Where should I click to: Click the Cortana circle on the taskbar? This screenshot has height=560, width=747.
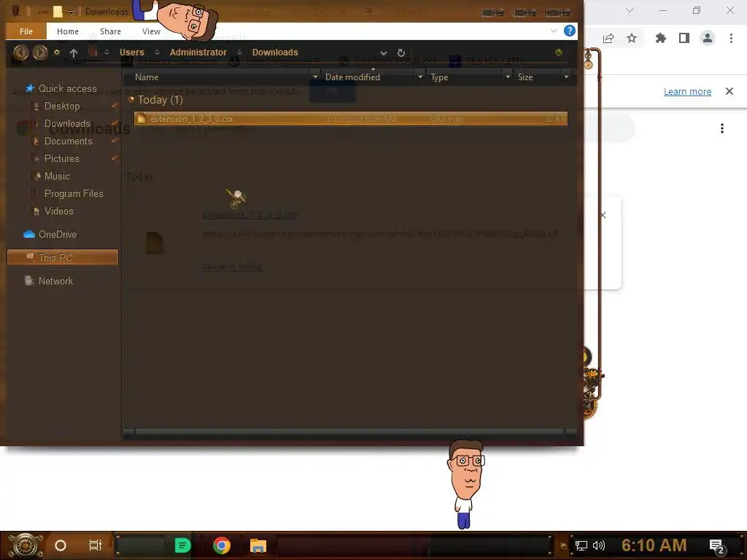click(x=61, y=545)
